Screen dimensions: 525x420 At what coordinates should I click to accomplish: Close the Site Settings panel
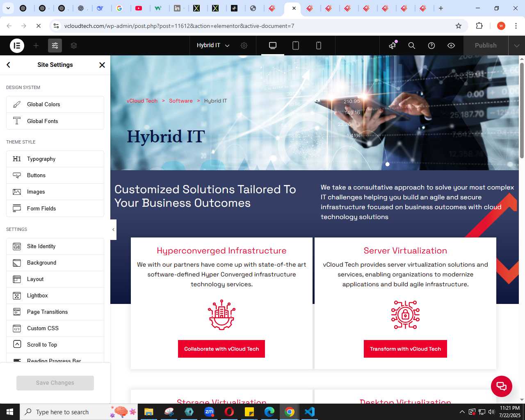[x=102, y=65]
